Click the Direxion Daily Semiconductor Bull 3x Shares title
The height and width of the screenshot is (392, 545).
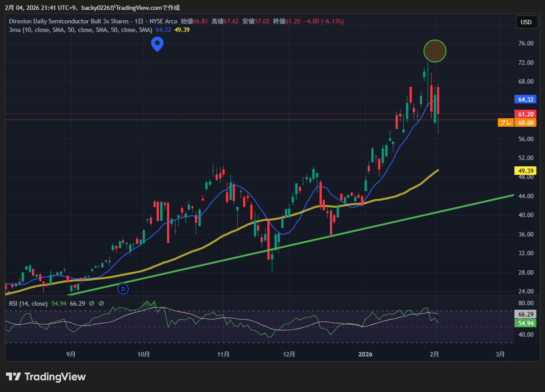68,21
